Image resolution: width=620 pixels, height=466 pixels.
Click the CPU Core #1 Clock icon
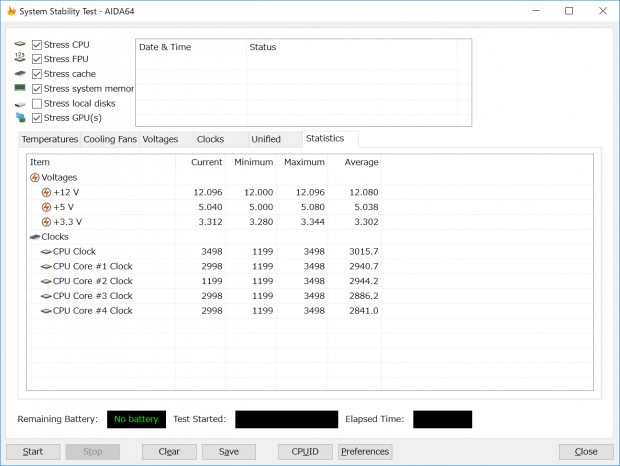(x=46, y=266)
